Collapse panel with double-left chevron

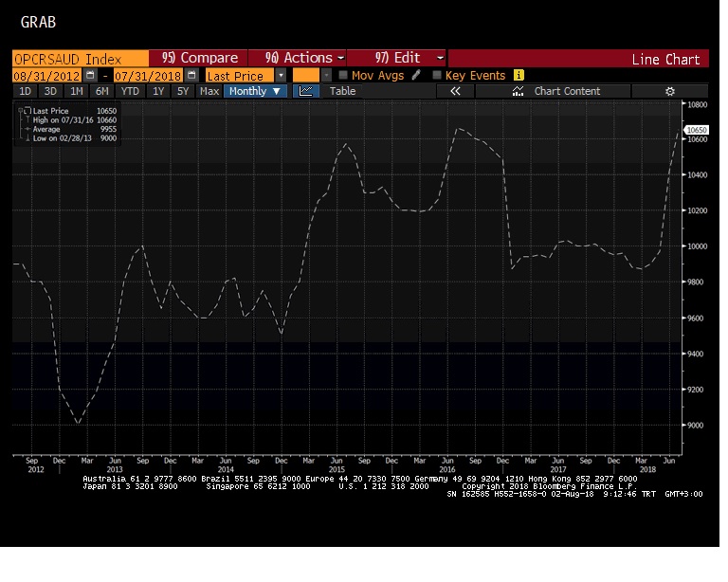tap(455, 91)
